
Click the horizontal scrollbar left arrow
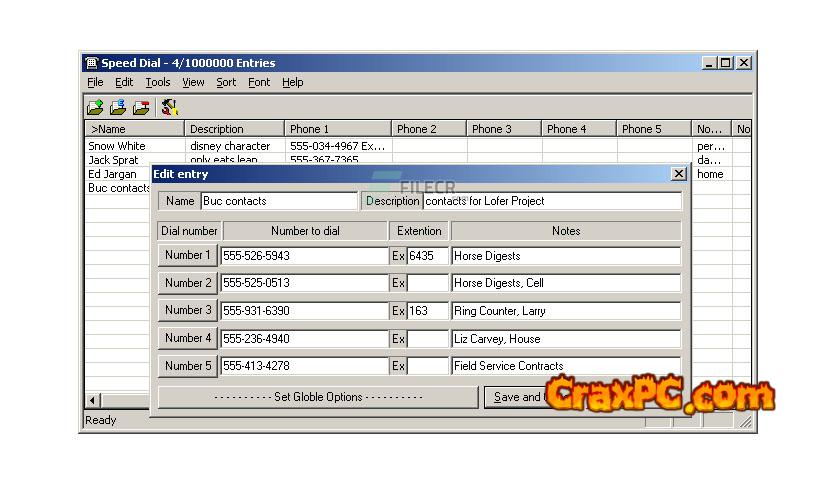point(93,400)
